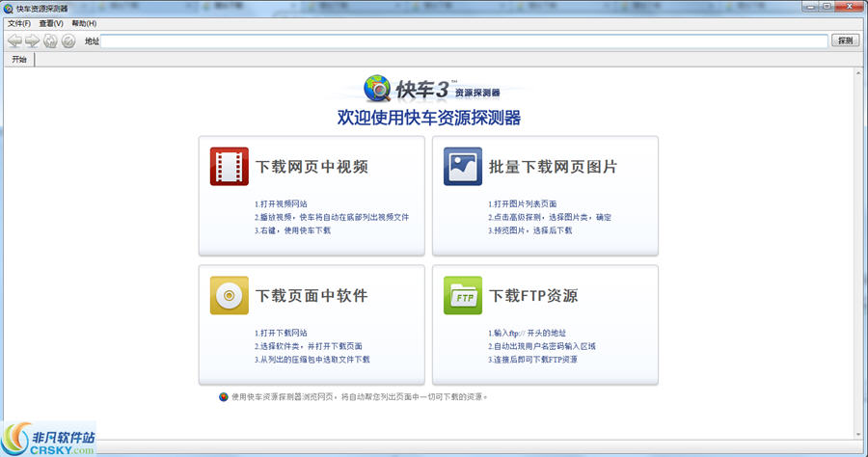Minimize the 快车资源探测器 window
The width and height of the screenshot is (868, 457).
coord(811,7)
